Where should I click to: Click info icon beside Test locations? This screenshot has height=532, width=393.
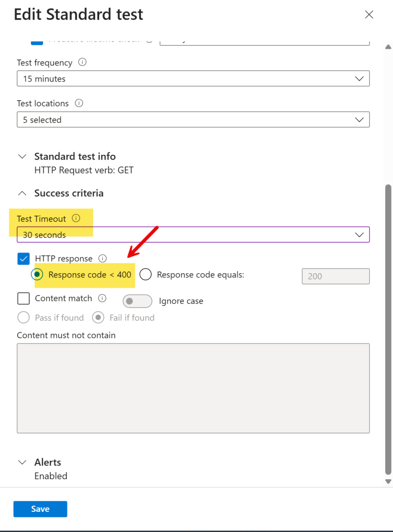coord(79,103)
